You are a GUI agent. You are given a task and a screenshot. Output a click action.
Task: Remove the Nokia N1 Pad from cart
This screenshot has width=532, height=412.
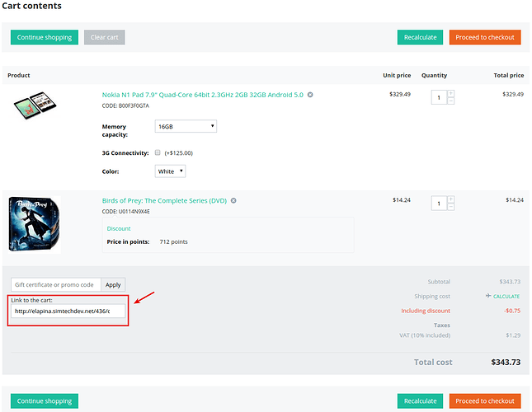tap(310, 95)
